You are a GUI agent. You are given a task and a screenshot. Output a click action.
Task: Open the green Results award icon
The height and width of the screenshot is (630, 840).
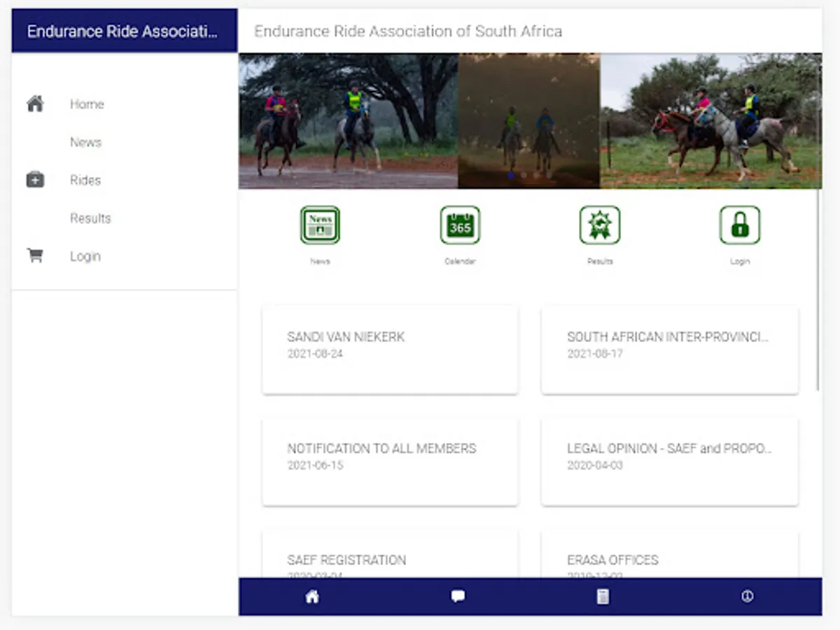click(x=600, y=225)
